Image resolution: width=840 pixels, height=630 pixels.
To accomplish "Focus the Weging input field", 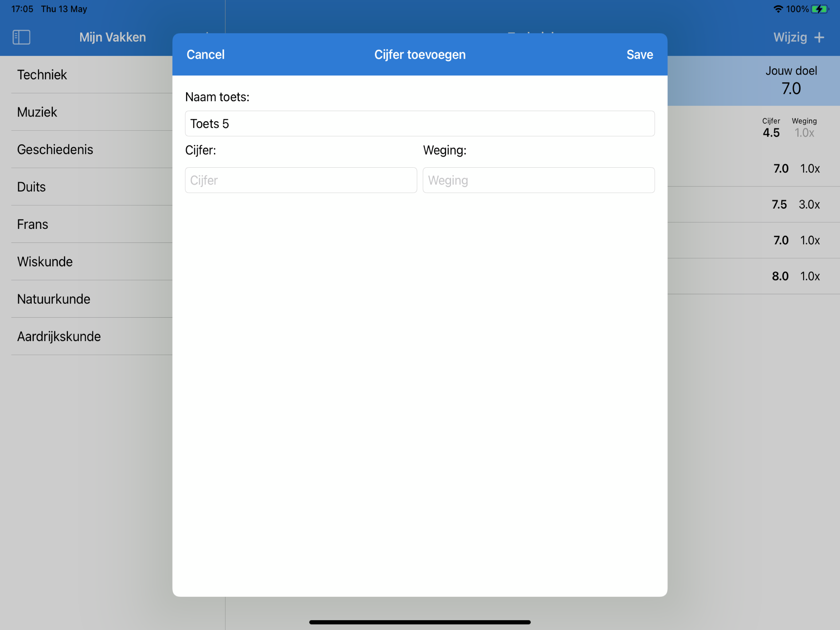I will 538,180.
